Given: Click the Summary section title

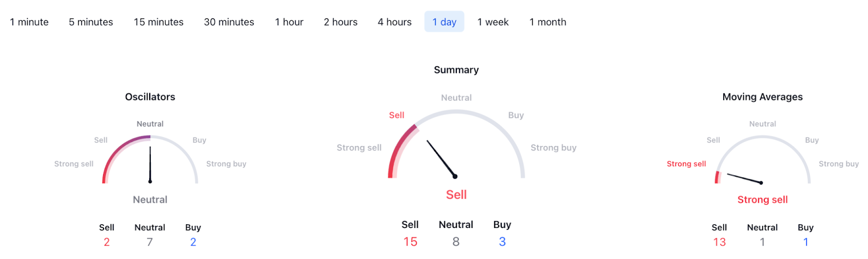Looking at the screenshot, I should [x=456, y=70].
